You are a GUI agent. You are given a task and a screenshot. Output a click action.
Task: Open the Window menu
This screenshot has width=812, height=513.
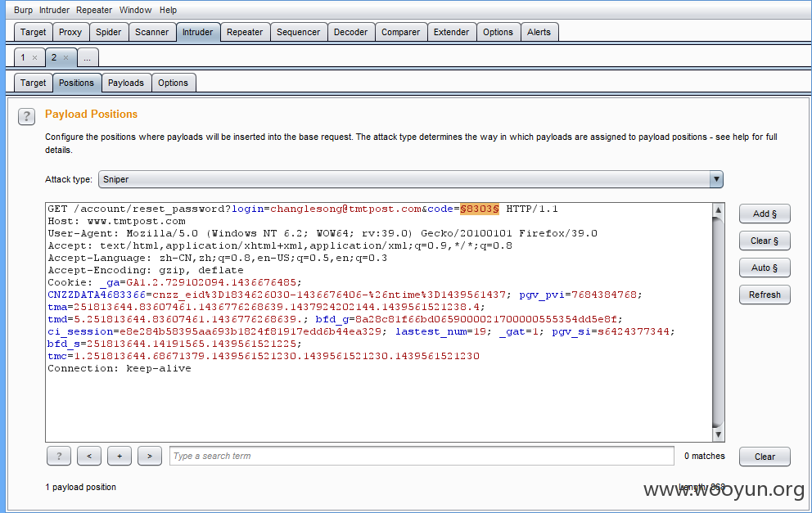tap(136, 10)
